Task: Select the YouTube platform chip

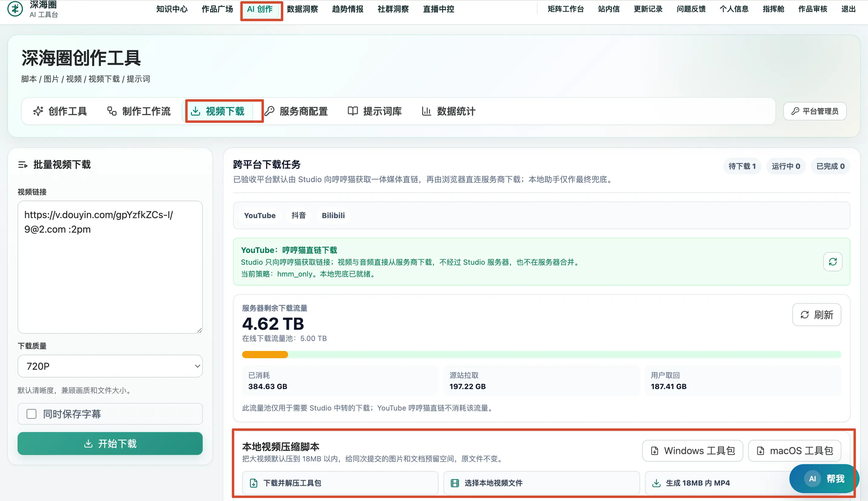Action: [x=260, y=215]
